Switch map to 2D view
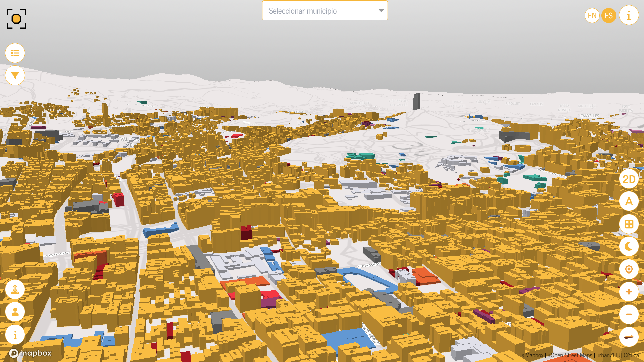644x362 pixels. coord(629,179)
